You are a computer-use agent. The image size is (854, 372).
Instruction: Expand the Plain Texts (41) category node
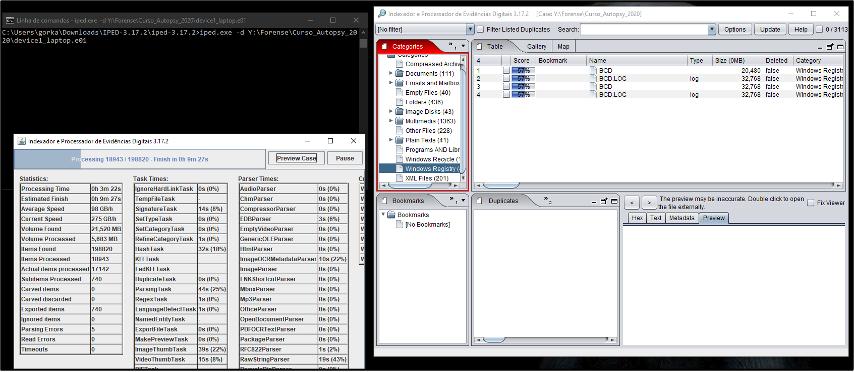pyautogui.click(x=391, y=140)
